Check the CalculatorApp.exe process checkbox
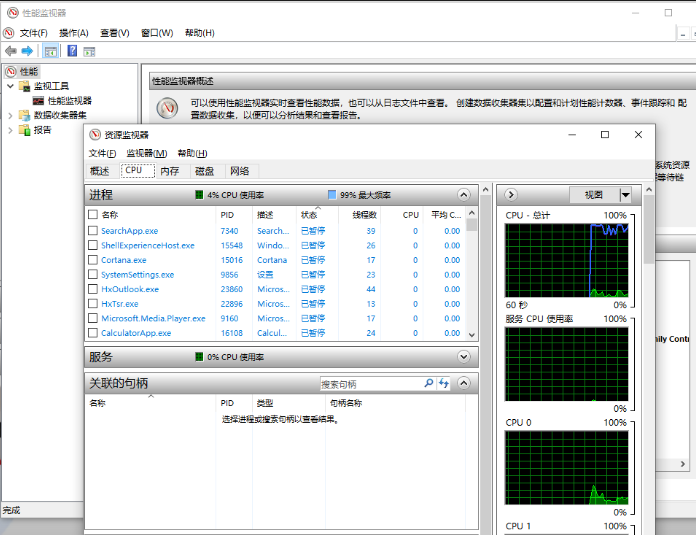Screen dimensions: 696x535 click(93, 333)
